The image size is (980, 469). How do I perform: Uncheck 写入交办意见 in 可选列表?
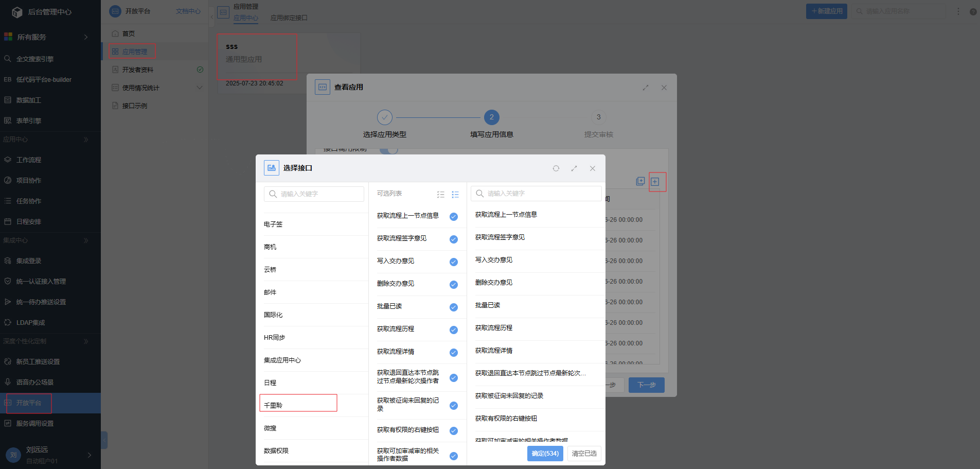pyautogui.click(x=454, y=262)
